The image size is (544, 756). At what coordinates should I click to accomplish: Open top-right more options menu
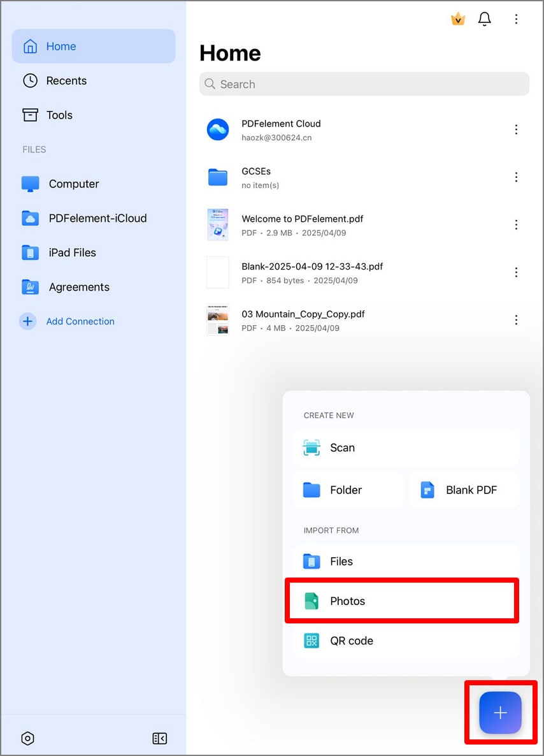[x=516, y=18]
